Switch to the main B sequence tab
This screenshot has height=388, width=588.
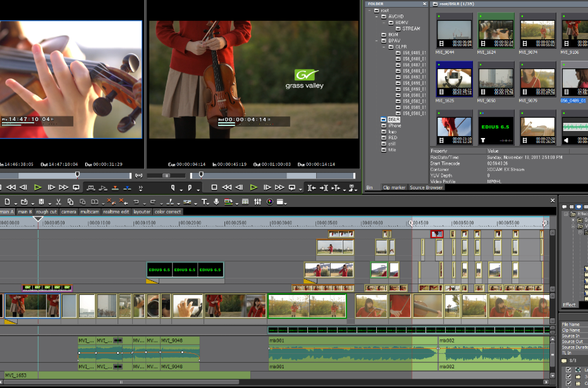[25, 211]
